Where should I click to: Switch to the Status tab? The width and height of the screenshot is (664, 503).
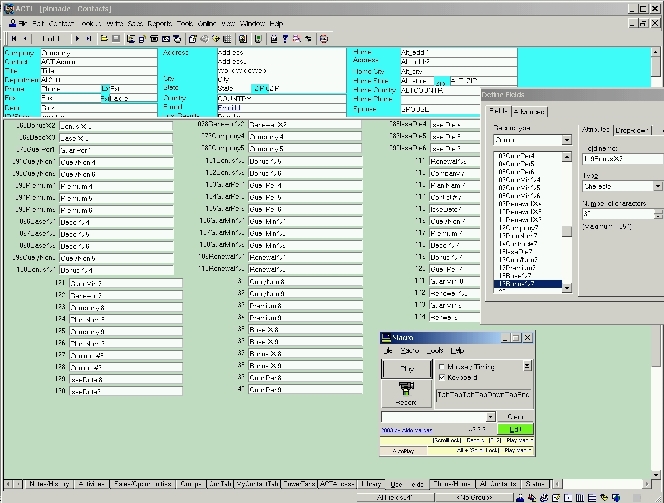coord(535,484)
